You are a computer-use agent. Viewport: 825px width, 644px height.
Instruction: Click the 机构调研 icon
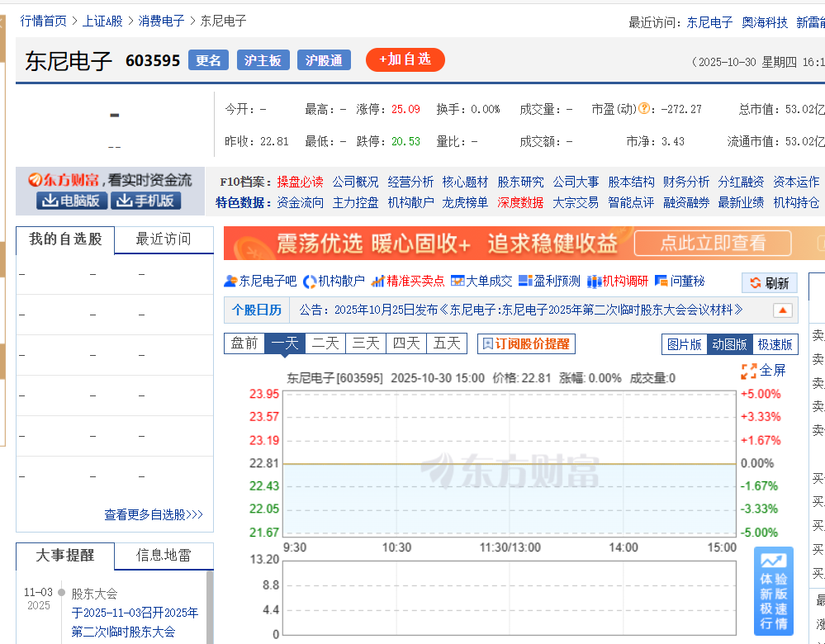click(594, 282)
